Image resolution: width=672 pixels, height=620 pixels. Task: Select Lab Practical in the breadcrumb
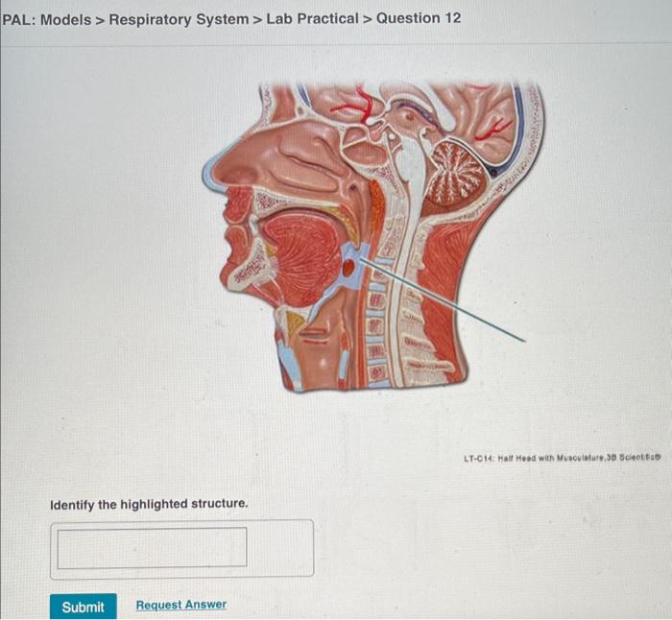[312, 19]
